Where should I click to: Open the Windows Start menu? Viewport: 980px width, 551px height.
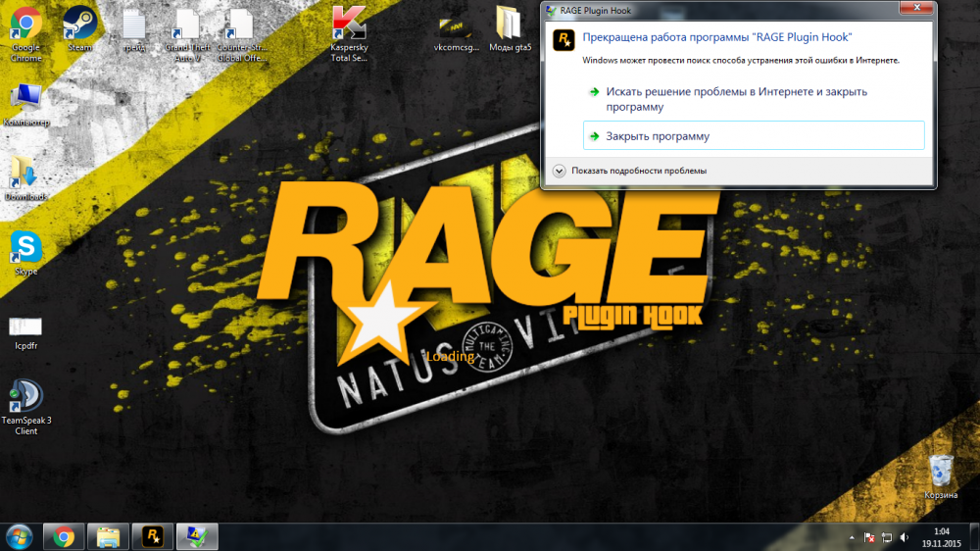(19, 536)
